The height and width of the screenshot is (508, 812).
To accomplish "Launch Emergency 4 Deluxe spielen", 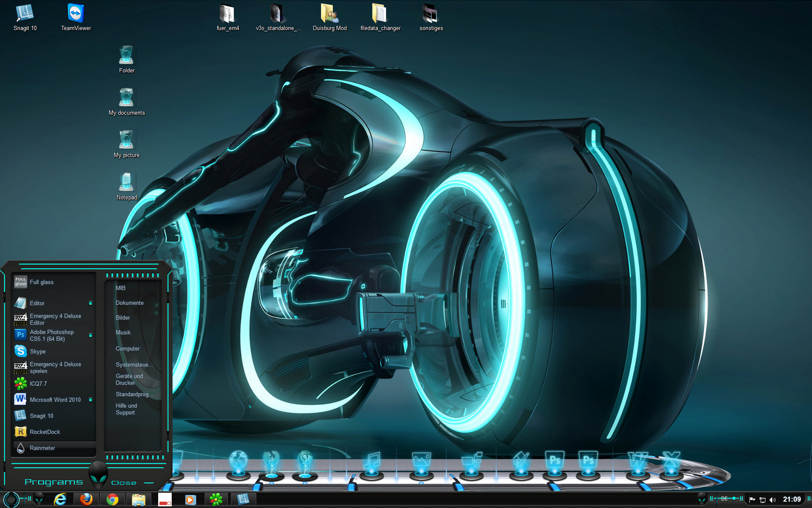I will [54, 367].
